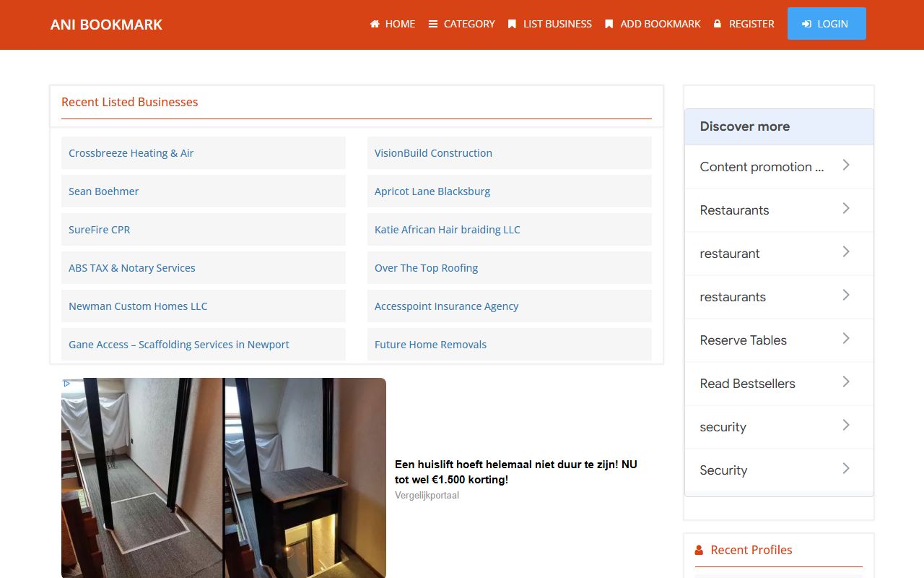Click the Category hamburger-lines icon
924x578 pixels.
click(x=433, y=24)
